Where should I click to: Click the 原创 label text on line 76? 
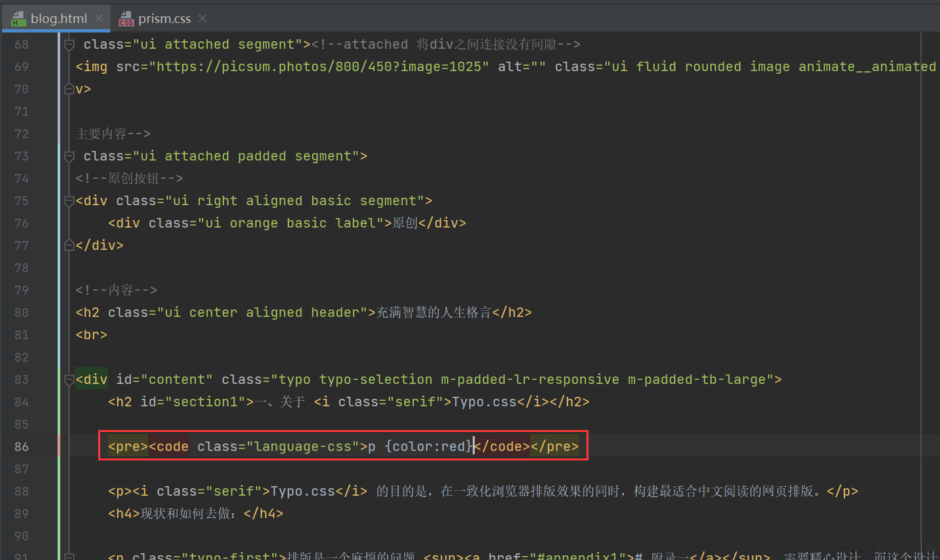coord(405,223)
